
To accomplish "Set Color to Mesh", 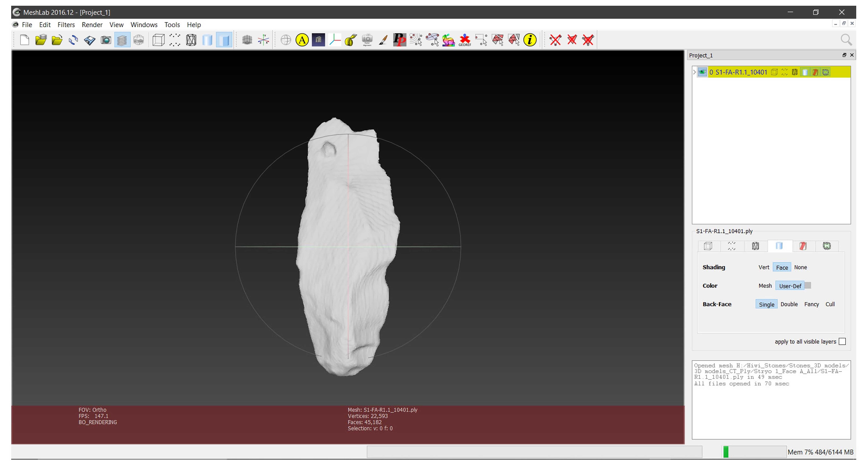I will 765,286.
